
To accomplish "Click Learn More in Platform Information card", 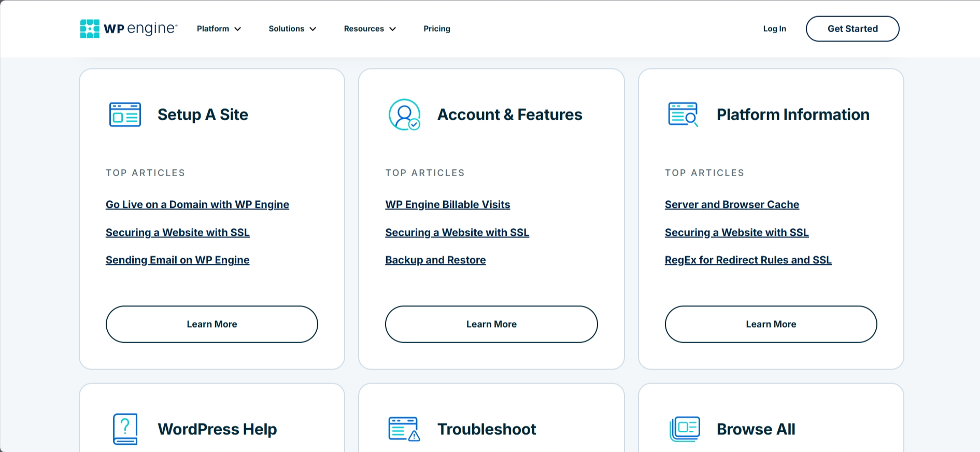I will pyautogui.click(x=771, y=324).
